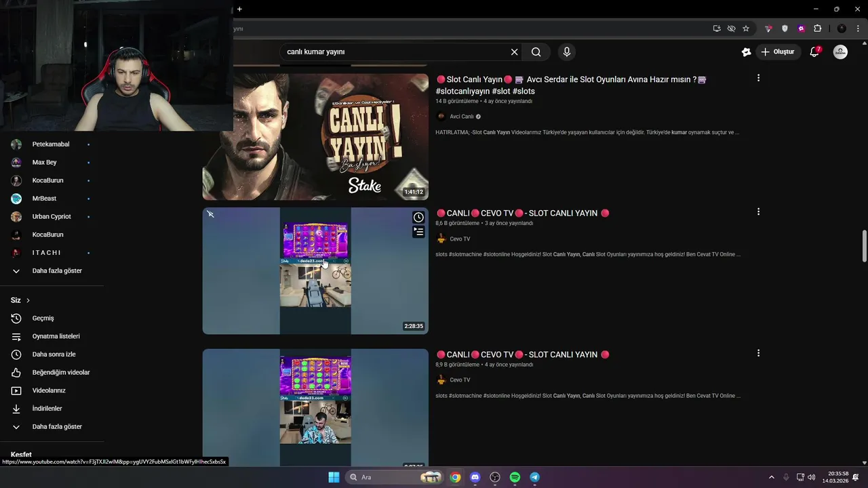Click the star-shaped icon left of Oluştur
868x488 pixels.
pos(746,52)
